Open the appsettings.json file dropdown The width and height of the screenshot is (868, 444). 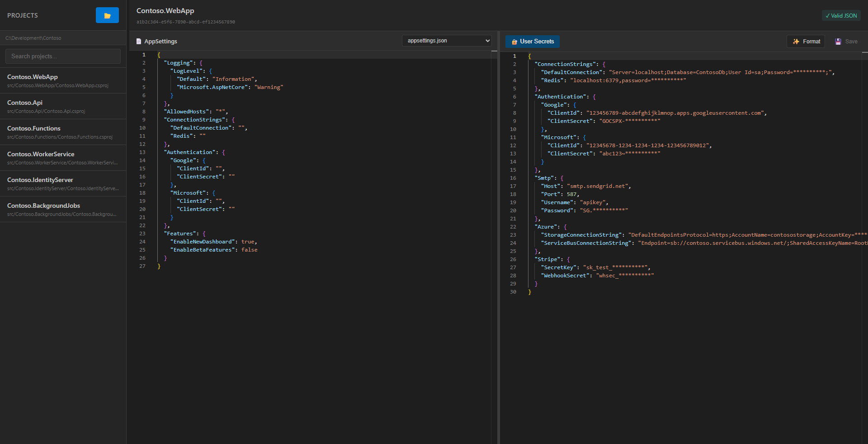446,40
